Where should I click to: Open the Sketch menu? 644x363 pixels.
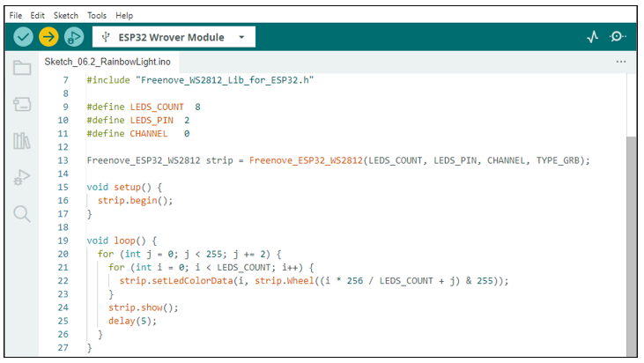[x=66, y=16]
